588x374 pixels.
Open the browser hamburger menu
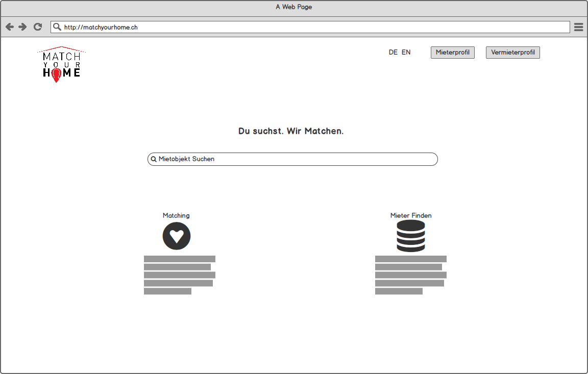click(x=578, y=27)
